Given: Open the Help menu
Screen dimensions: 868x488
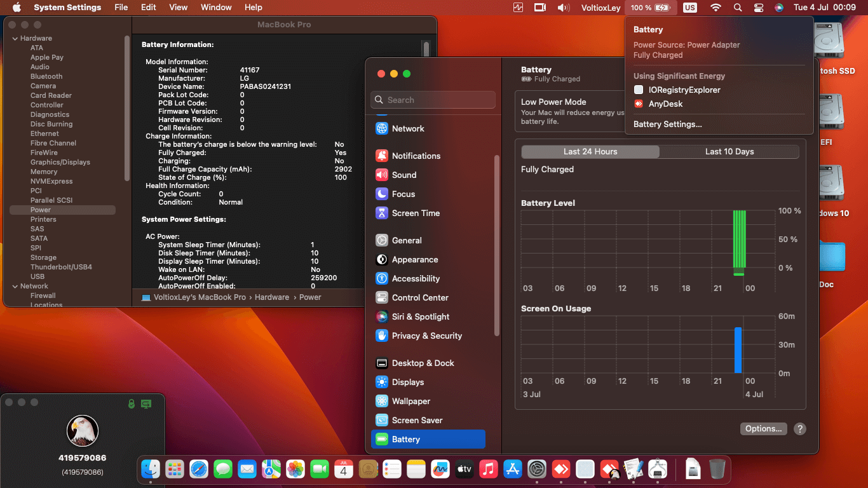Looking at the screenshot, I should pyautogui.click(x=254, y=8).
